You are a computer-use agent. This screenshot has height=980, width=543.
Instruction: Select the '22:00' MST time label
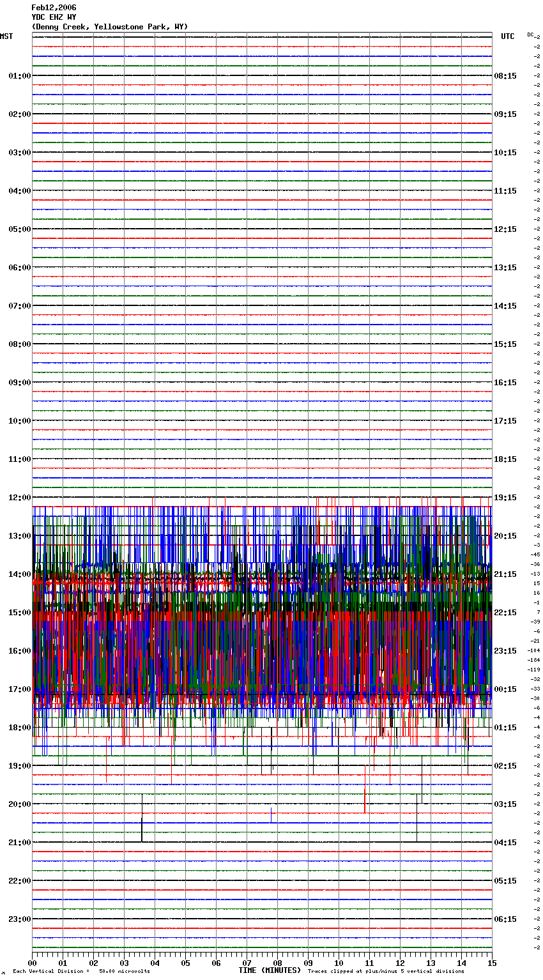click(19, 881)
